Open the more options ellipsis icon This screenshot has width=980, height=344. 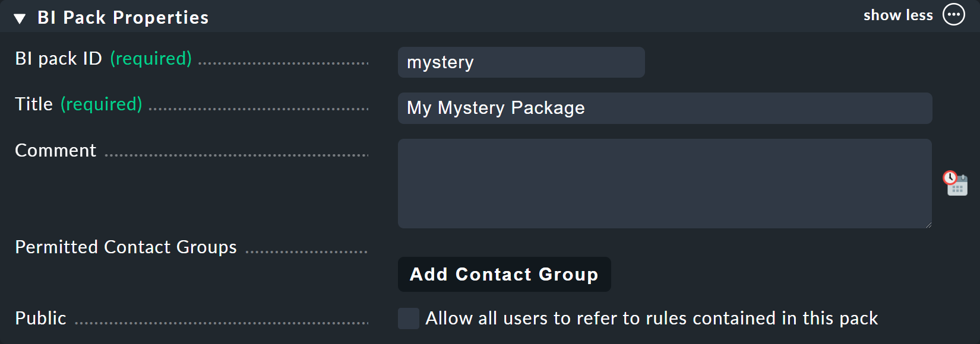click(x=953, y=15)
